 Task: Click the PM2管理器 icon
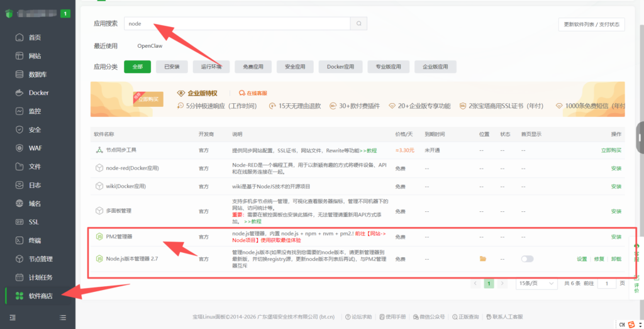point(99,237)
